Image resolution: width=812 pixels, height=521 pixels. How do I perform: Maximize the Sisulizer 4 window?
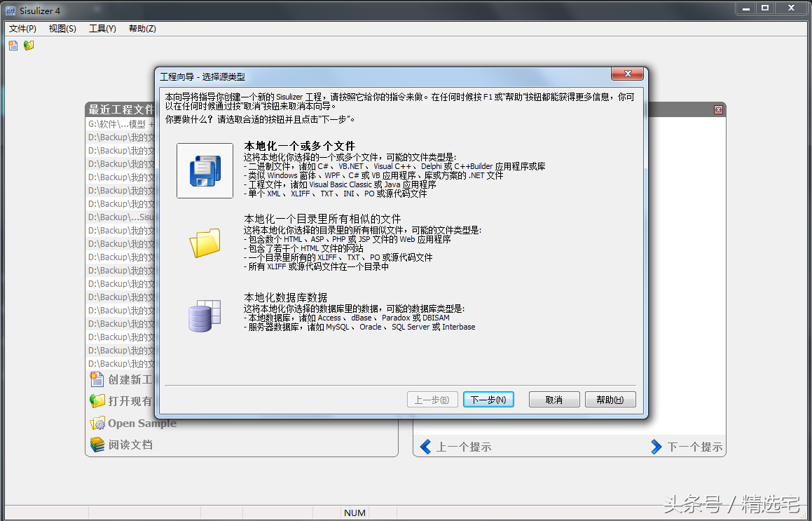point(765,8)
